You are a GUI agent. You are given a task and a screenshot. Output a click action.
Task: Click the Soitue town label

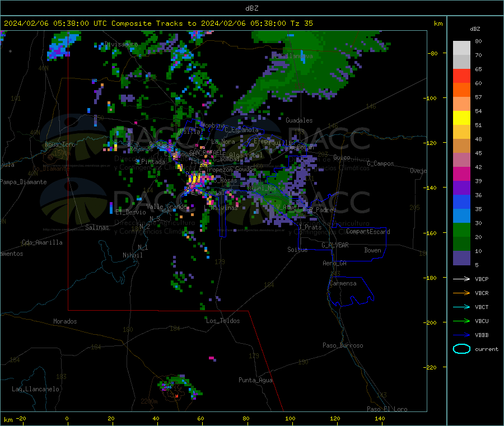click(297, 250)
